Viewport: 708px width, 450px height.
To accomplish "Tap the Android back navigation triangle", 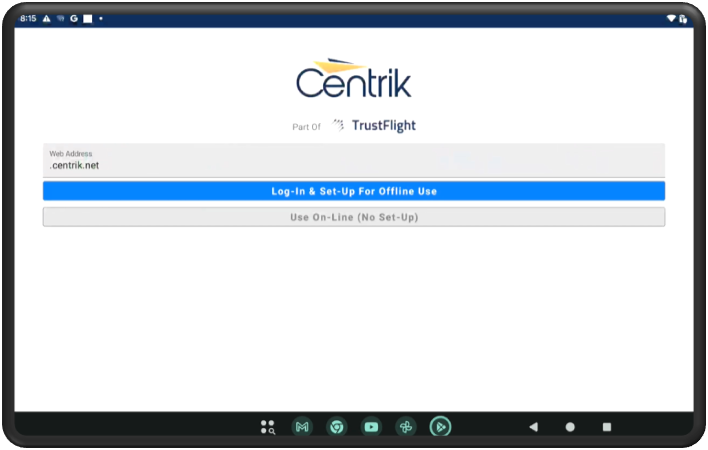I will 533,427.
